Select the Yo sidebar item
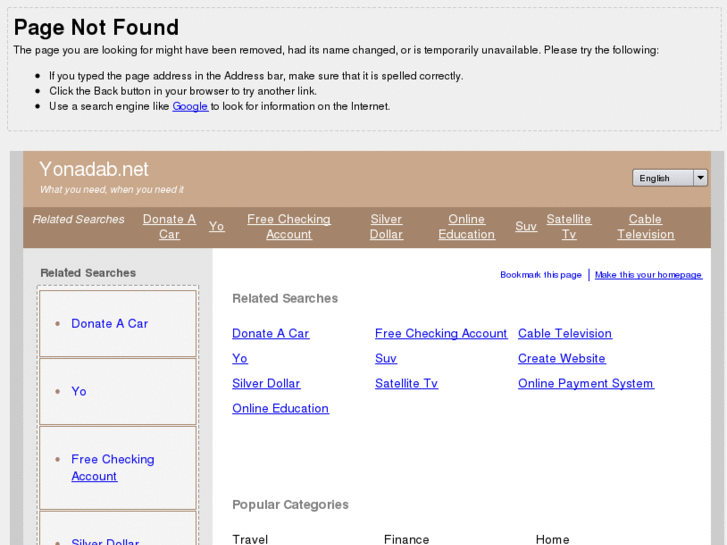This screenshot has height=545, width=727. coord(79,392)
